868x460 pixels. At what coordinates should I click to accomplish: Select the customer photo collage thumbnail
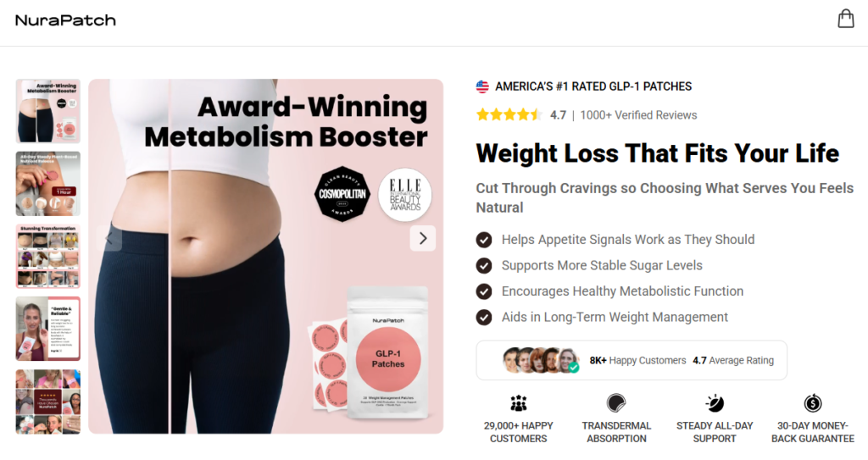(x=48, y=402)
